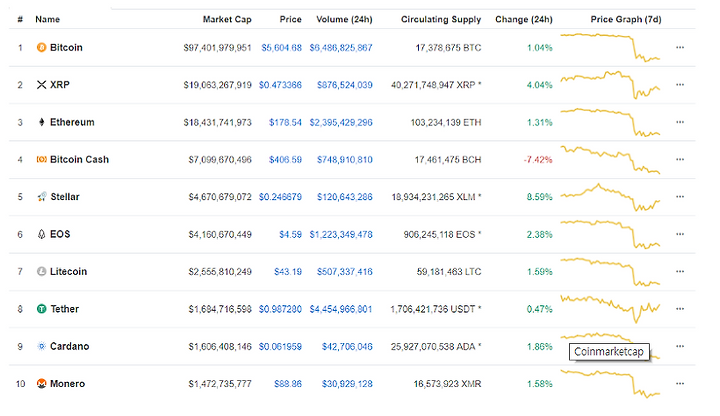
Task: Open XRP 7d price graph
Action: (x=610, y=85)
